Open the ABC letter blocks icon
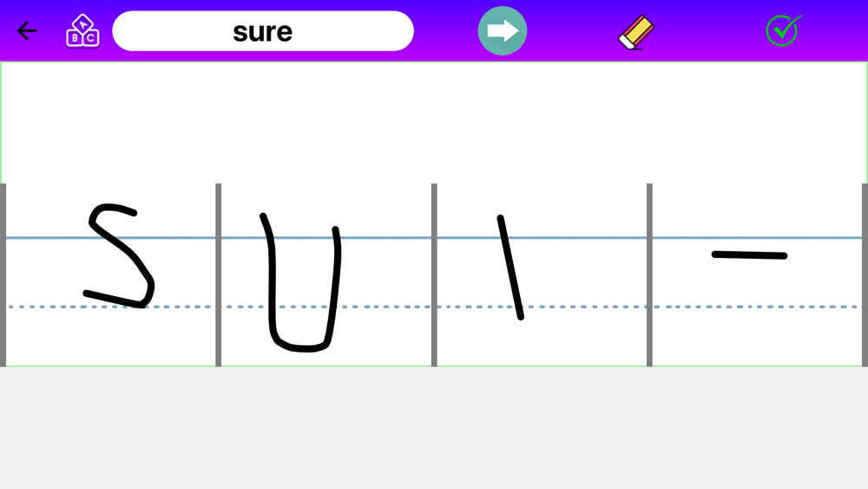The width and height of the screenshot is (868, 489). pos(82,31)
